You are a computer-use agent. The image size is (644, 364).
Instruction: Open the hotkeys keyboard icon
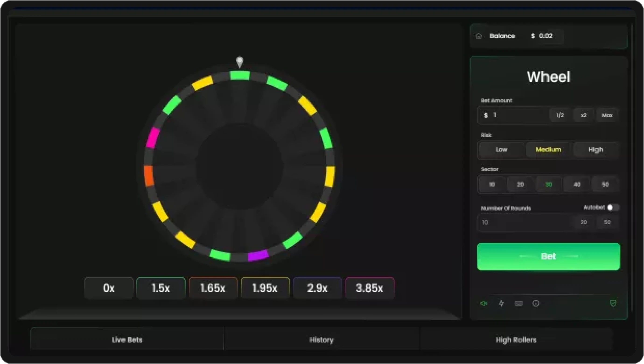[x=518, y=304]
